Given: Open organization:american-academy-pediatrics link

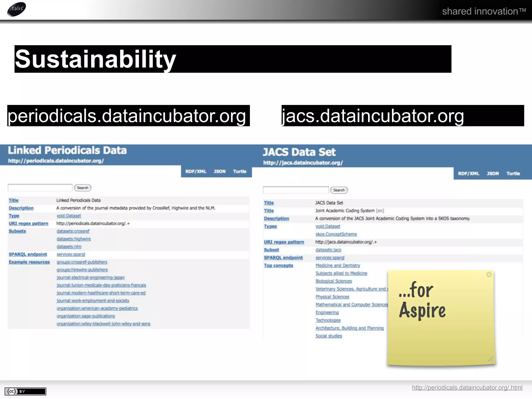Looking at the screenshot, I should point(97,308).
